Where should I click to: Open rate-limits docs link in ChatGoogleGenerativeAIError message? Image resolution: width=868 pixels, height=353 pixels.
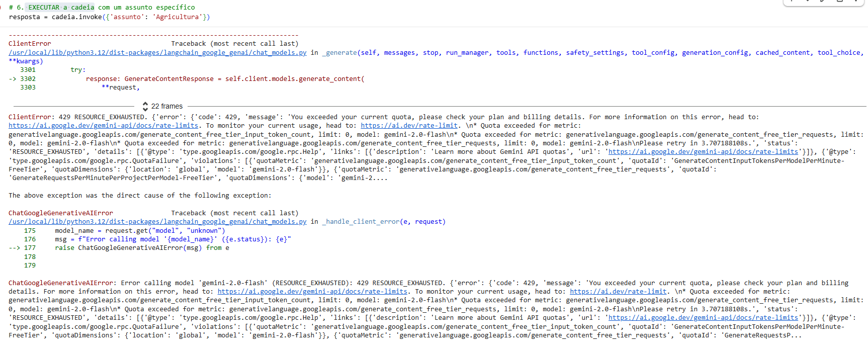[x=312, y=292]
